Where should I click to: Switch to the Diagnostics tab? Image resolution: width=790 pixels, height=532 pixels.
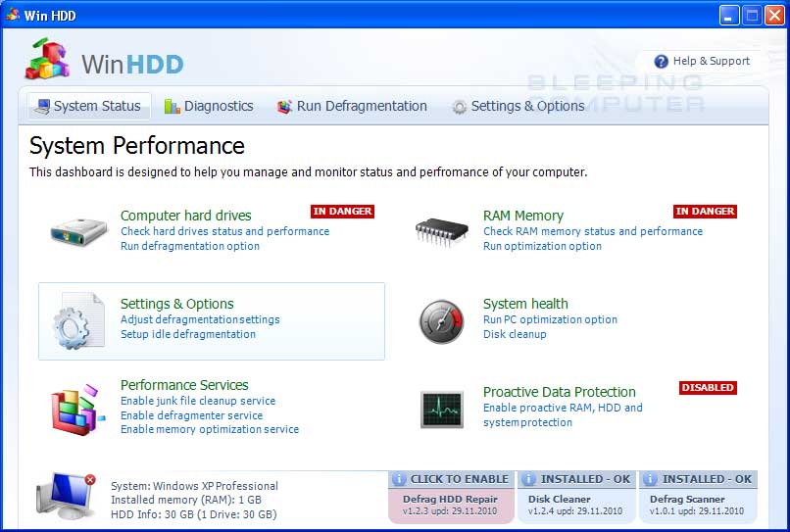click(x=208, y=106)
